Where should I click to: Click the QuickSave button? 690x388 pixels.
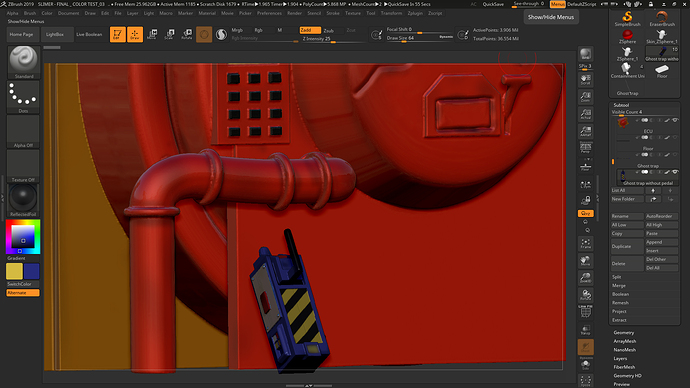[x=493, y=4]
